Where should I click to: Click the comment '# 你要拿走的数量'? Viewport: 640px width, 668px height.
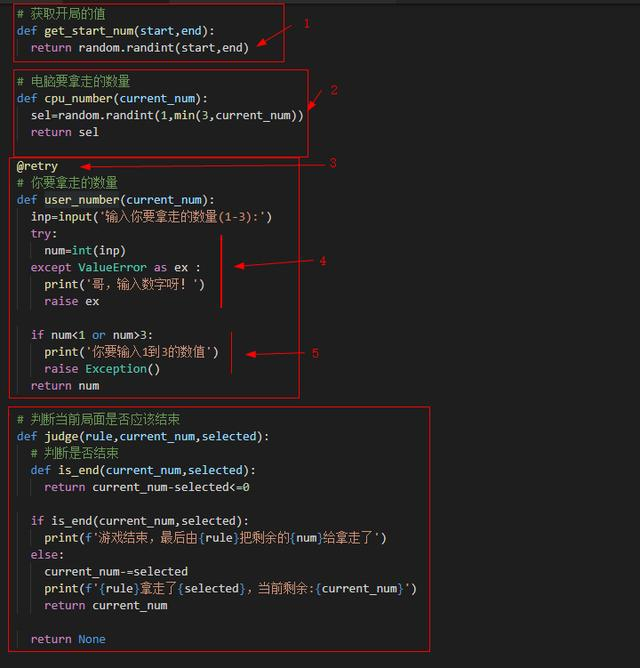tap(67, 183)
